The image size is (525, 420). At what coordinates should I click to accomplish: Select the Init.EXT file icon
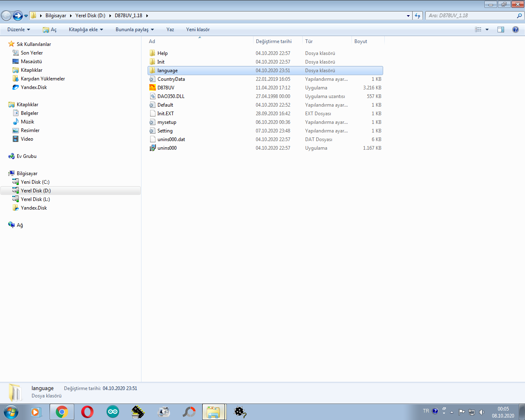[x=153, y=114]
